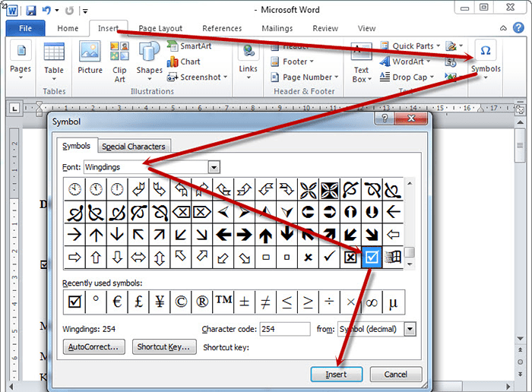Close the Symbol dialog with red X
532x392 pixels.
(x=411, y=119)
